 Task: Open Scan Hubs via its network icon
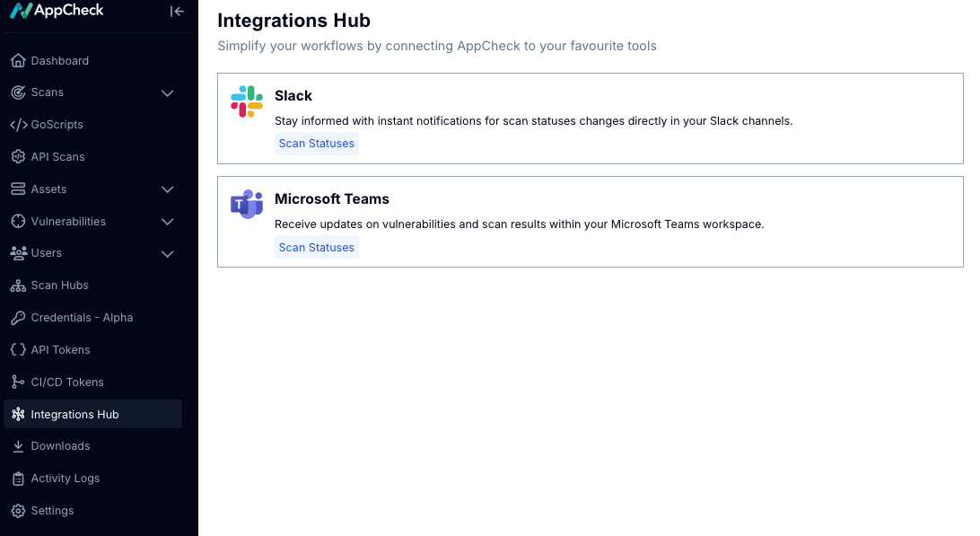pos(19,285)
